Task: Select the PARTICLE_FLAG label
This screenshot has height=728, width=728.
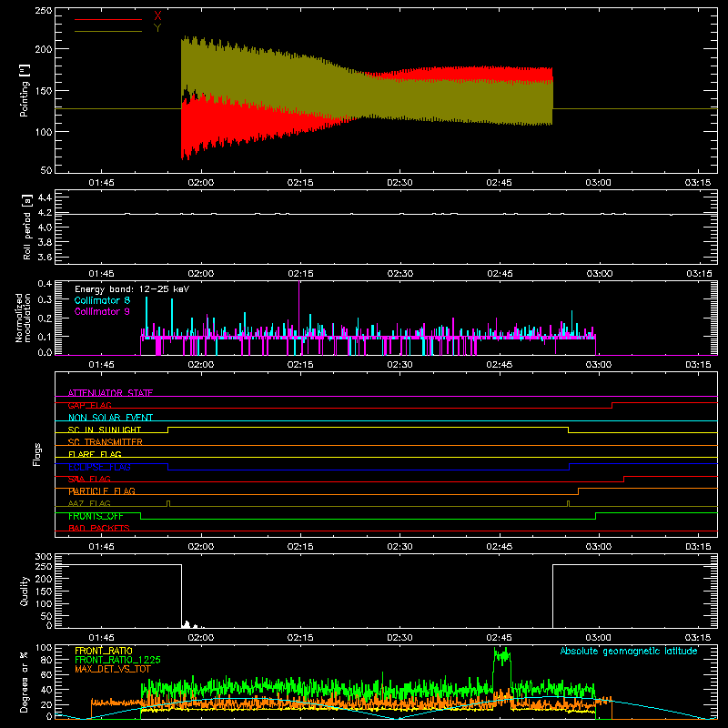Action: [x=102, y=490]
